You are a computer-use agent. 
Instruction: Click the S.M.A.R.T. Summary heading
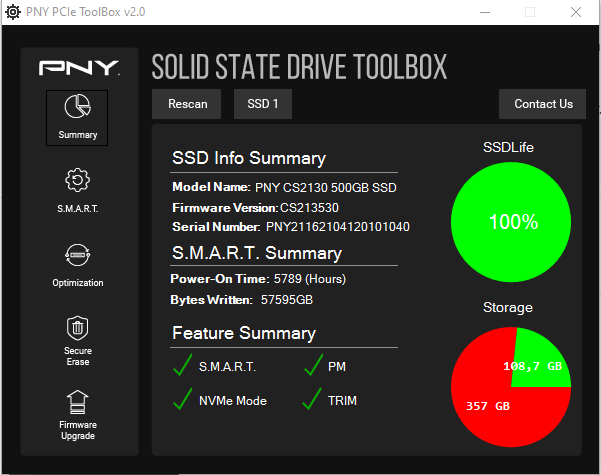(x=257, y=253)
